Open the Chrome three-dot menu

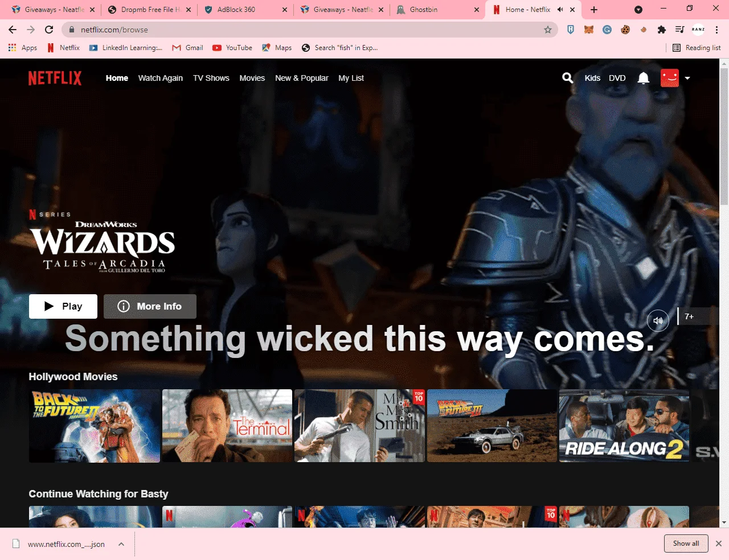pyautogui.click(x=717, y=30)
